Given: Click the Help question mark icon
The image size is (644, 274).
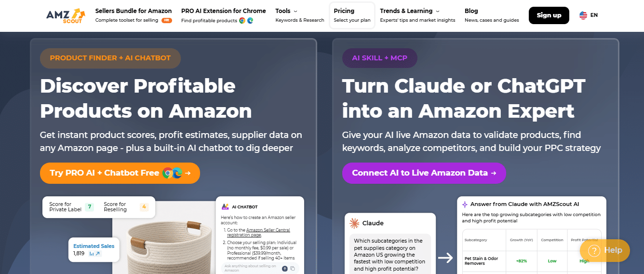Looking at the screenshot, I should pyautogui.click(x=594, y=250).
